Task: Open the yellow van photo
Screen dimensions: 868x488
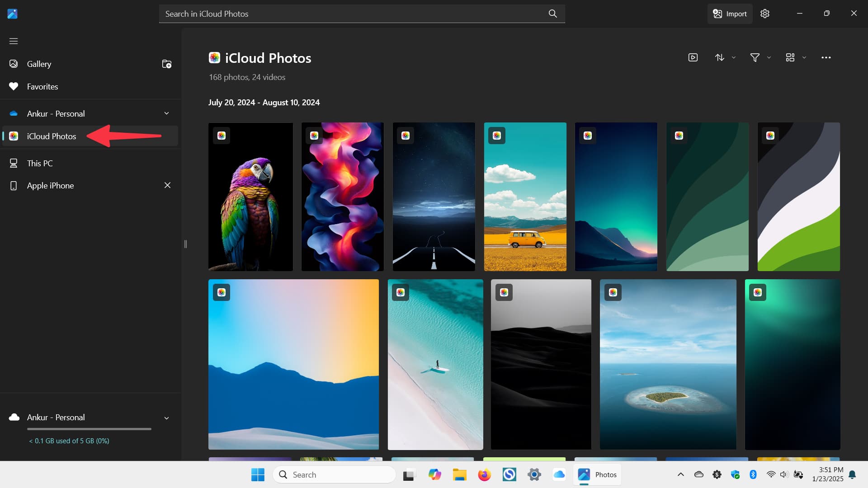Action: point(525,197)
